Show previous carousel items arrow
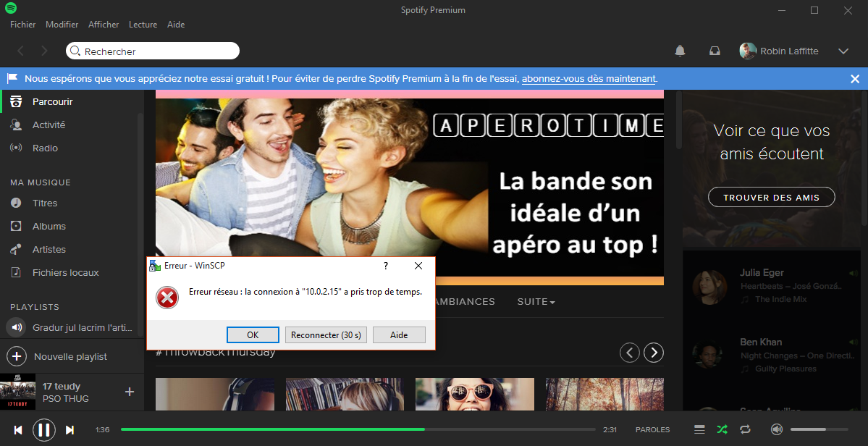This screenshot has width=868, height=446. (629, 353)
